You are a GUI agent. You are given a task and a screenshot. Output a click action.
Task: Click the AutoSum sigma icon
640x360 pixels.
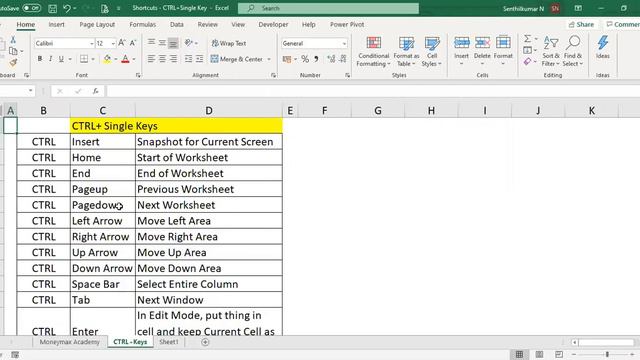point(528,38)
